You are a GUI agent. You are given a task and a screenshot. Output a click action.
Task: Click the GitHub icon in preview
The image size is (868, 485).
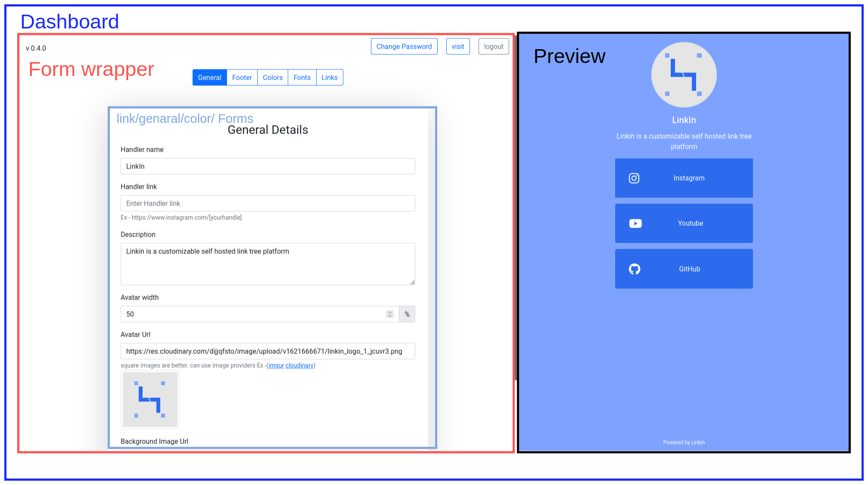(x=634, y=269)
